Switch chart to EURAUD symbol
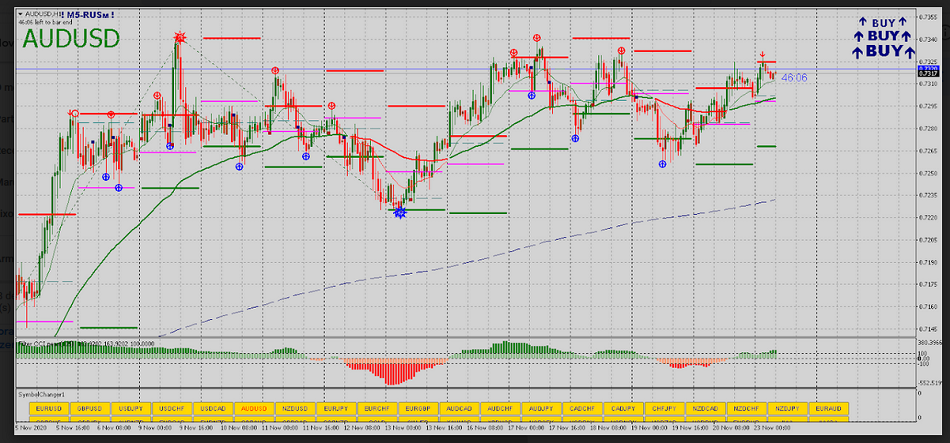 pos(828,409)
